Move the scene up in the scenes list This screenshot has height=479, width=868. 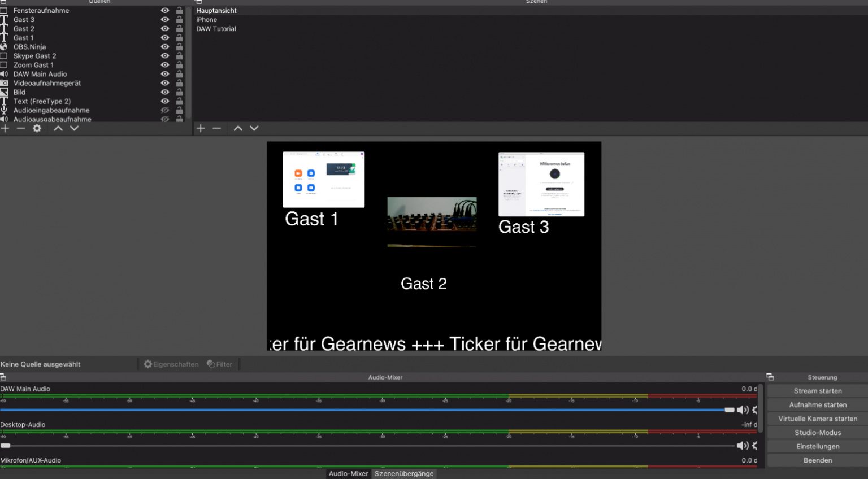coord(238,129)
